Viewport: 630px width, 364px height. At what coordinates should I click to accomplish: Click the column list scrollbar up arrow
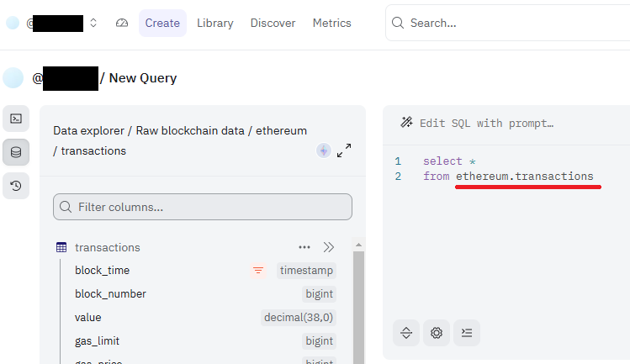[x=358, y=245]
